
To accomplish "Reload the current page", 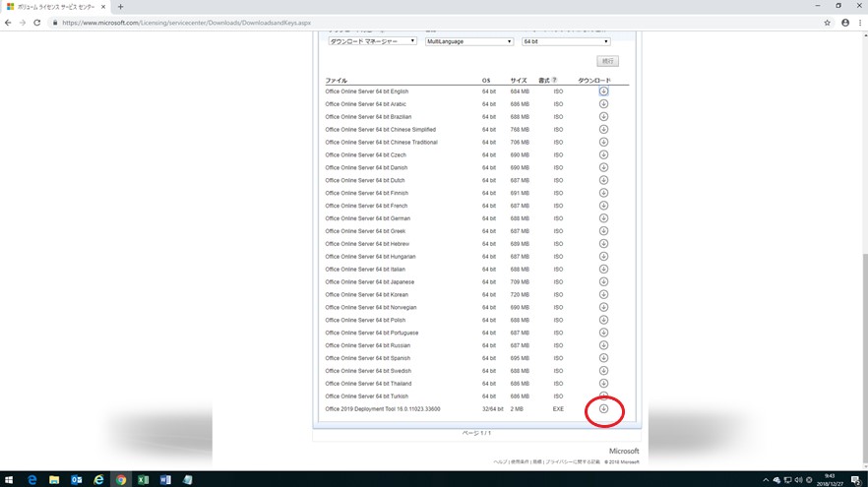I will point(37,23).
